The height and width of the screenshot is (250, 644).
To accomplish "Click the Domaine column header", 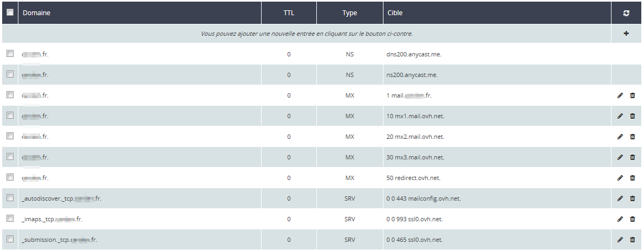I will (36, 13).
